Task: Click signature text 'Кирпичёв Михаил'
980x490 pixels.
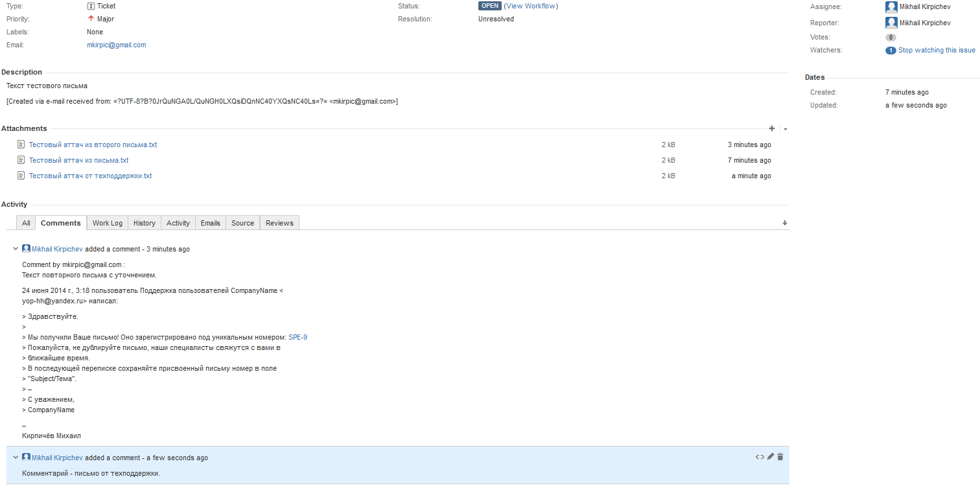Action: [52, 436]
